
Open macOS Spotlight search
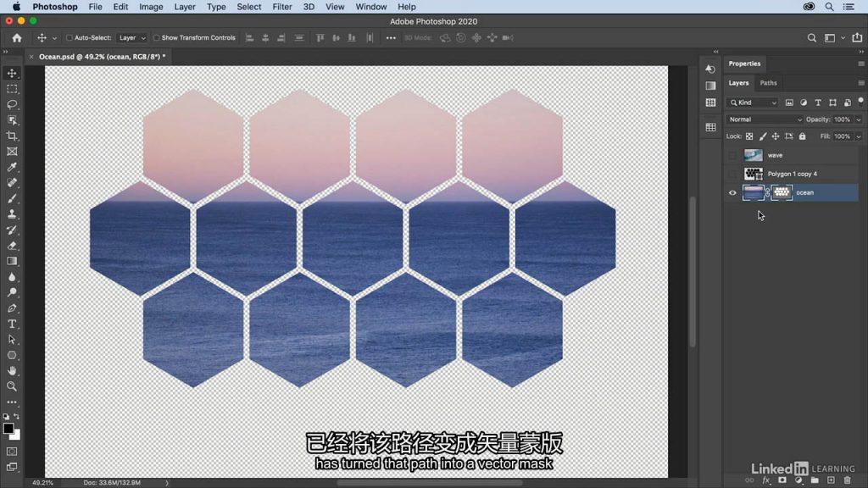click(x=829, y=7)
